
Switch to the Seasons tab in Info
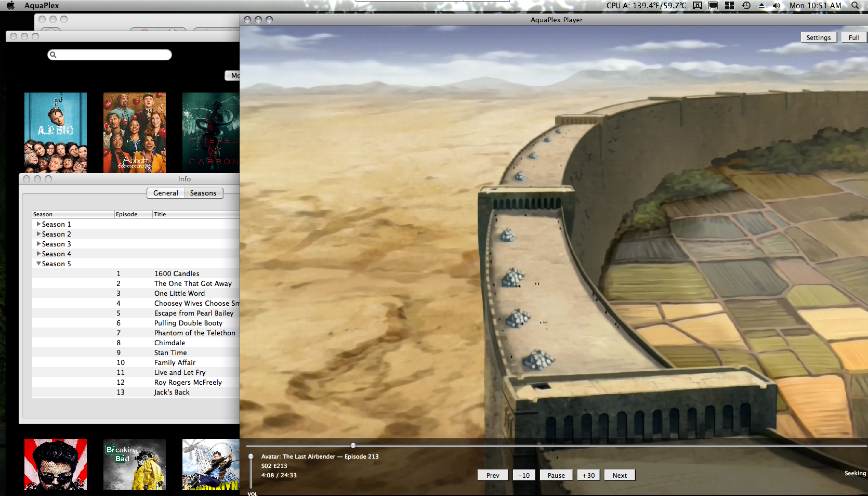203,193
